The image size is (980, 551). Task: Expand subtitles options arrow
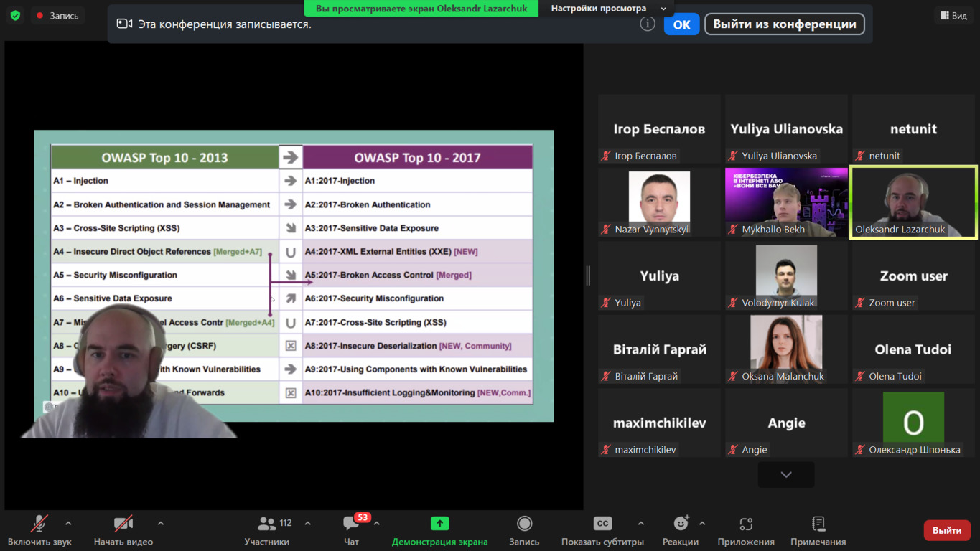(640, 524)
